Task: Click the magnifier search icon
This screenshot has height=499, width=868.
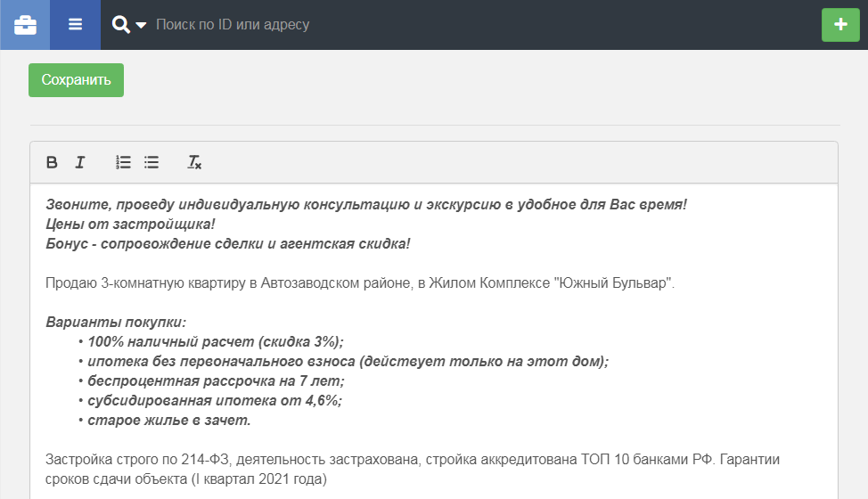Action: (x=120, y=24)
